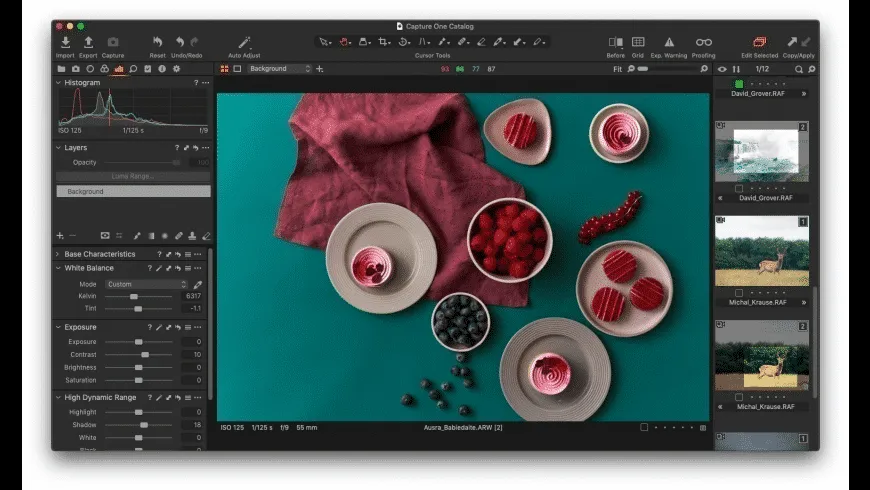
Task: Open the Background layer selector dropdown
Action: pyautogui.click(x=280, y=69)
